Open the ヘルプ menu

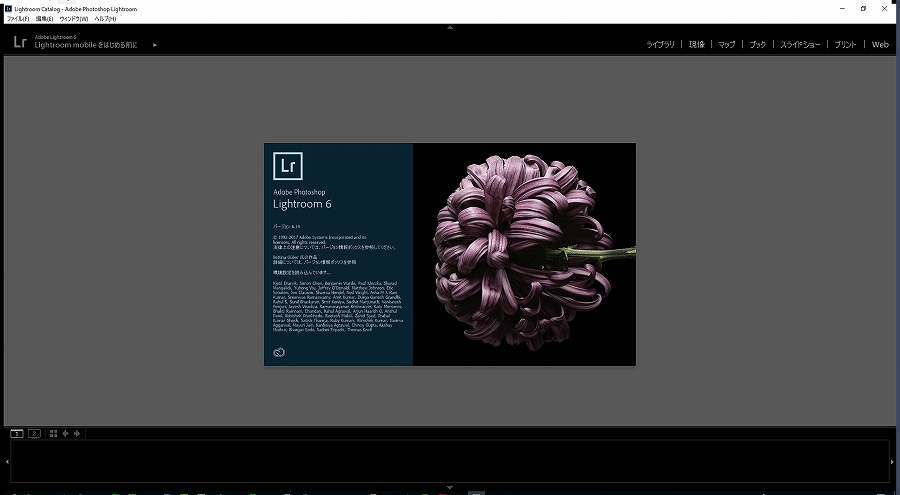point(105,19)
